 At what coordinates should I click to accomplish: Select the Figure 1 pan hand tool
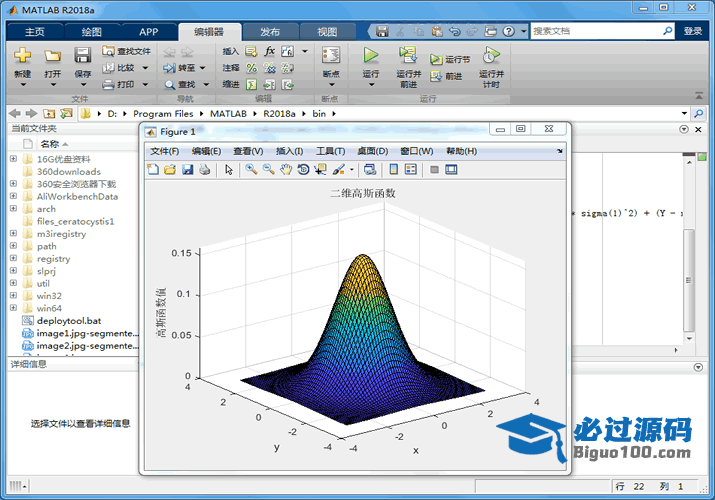click(x=285, y=170)
